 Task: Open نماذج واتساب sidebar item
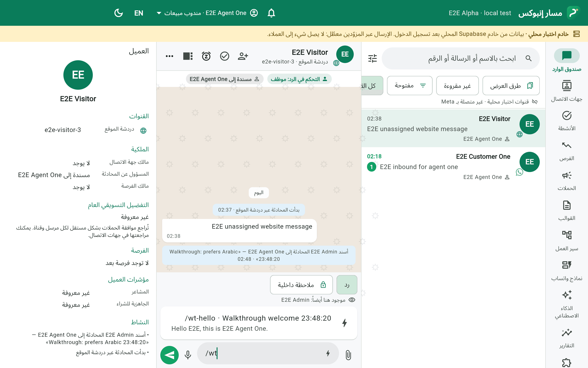(x=567, y=271)
